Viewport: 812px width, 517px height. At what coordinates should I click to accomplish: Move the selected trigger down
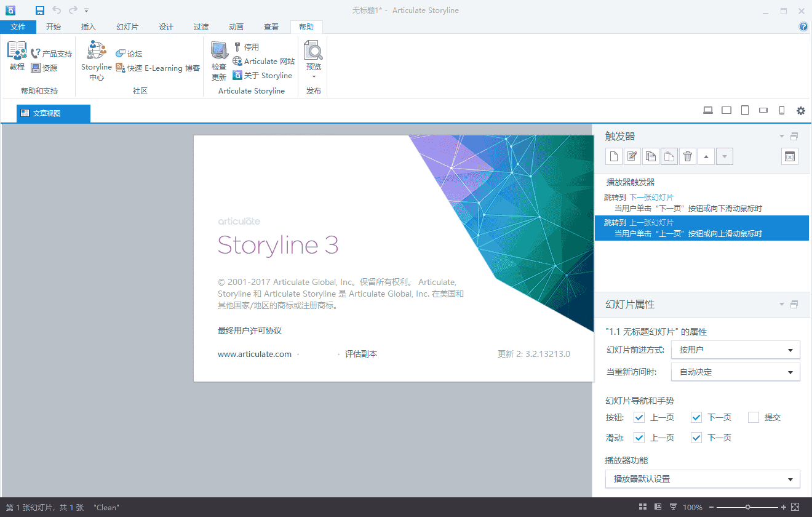coord(725,156)
